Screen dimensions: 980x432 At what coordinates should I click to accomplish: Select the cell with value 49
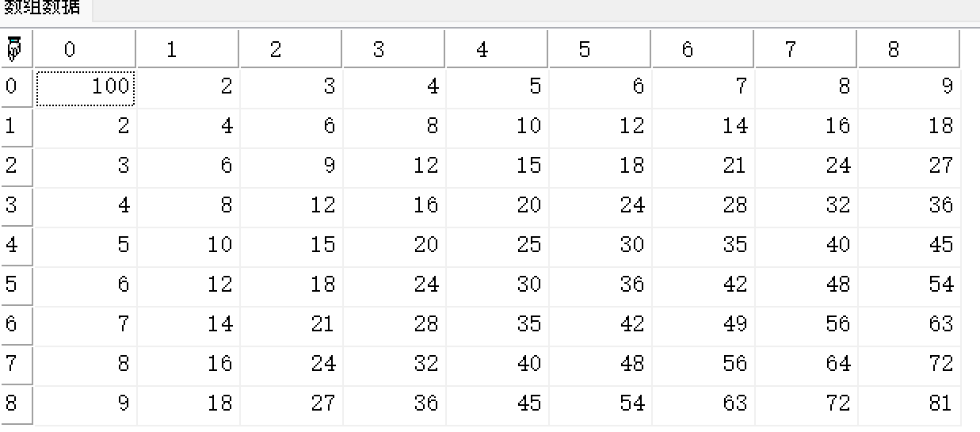(704, 325)
